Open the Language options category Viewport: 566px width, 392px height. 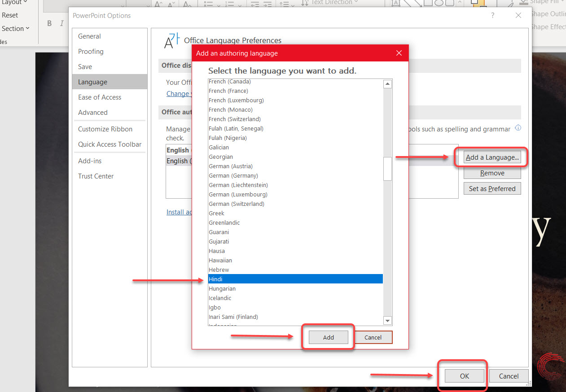[x=110, y=82]
